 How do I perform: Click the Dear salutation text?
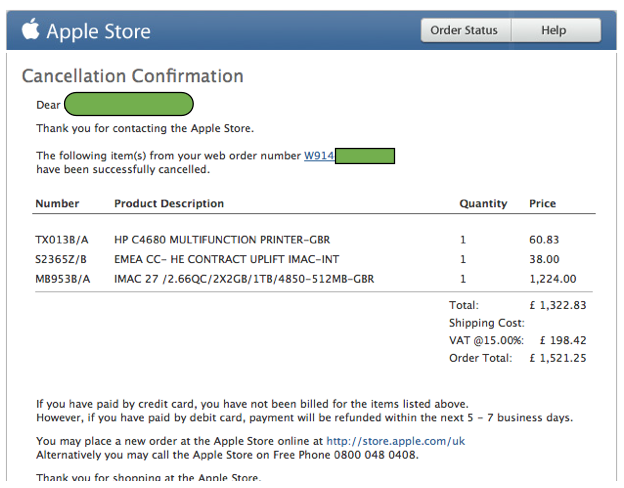pos(48,105)
